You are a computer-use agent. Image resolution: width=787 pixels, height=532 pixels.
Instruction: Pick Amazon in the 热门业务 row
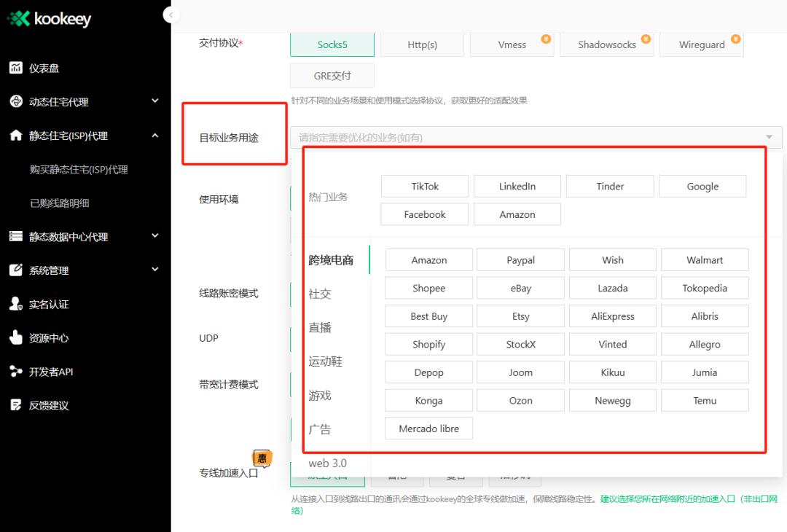[x=517, y=214]
